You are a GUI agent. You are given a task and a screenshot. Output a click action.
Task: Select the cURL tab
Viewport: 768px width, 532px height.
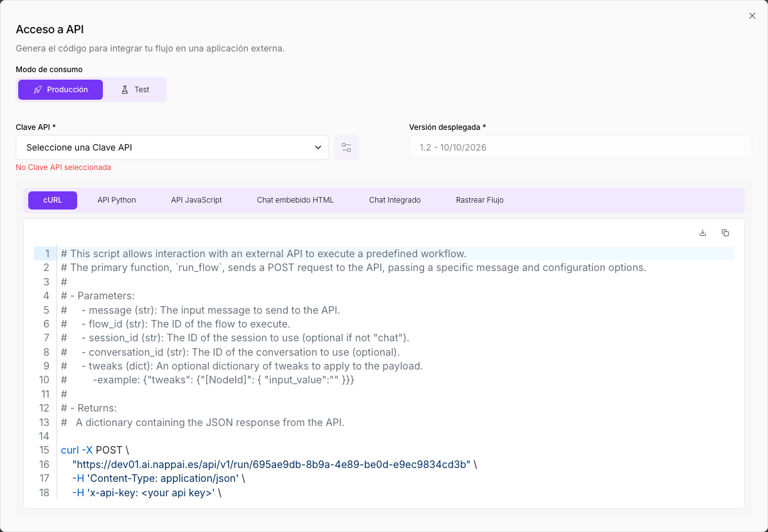pyautogui.click(x=53, y=200)
